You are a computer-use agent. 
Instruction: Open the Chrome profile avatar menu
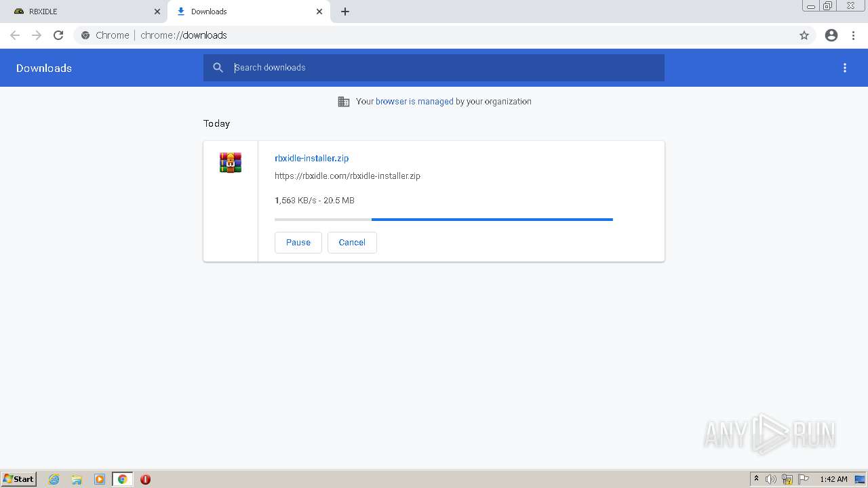click(x=831, y=35)
